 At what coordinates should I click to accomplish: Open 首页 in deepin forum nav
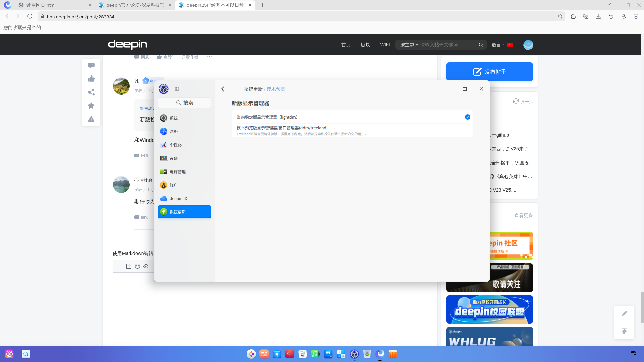coord(346,45)
